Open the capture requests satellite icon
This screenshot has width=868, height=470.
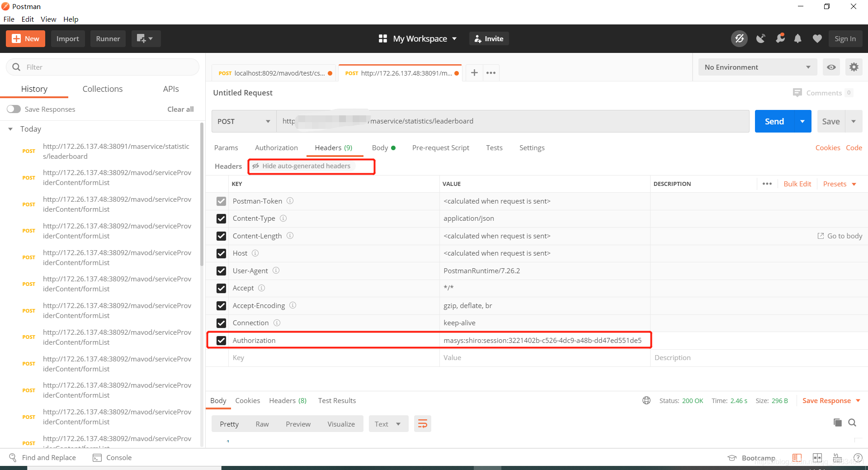coord(761,38)
